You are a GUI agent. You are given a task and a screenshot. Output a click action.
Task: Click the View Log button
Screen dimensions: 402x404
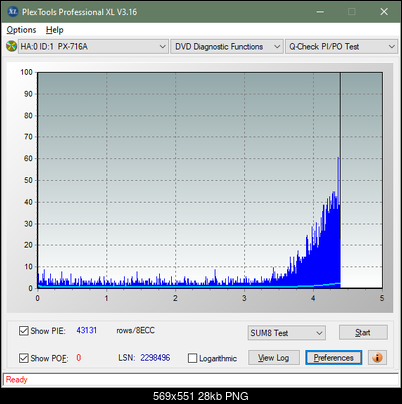274,358
